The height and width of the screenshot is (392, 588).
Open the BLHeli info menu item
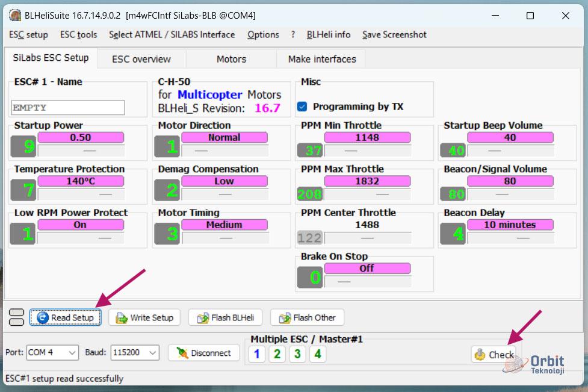[x=328, y=34]
